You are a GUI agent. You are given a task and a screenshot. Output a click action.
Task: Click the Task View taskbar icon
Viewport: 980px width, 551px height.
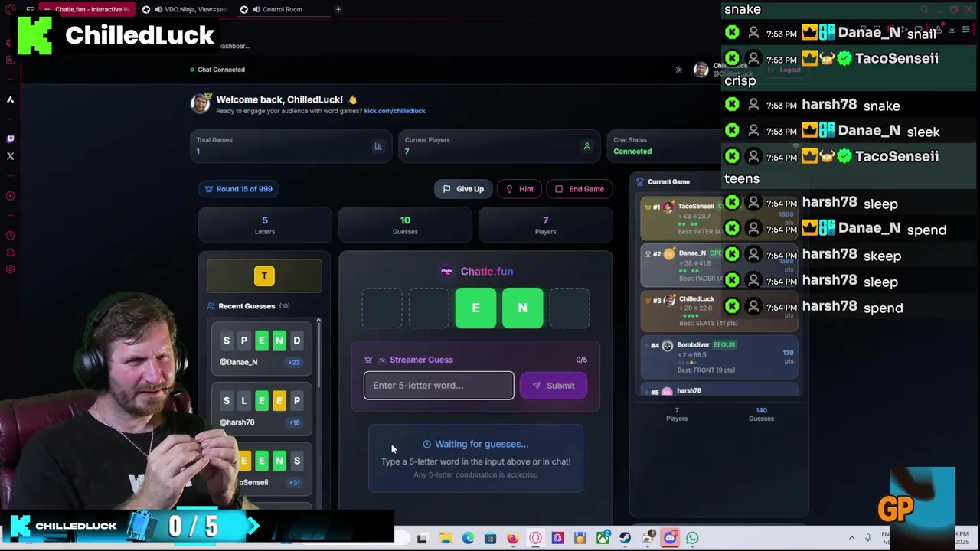[422, 538]
